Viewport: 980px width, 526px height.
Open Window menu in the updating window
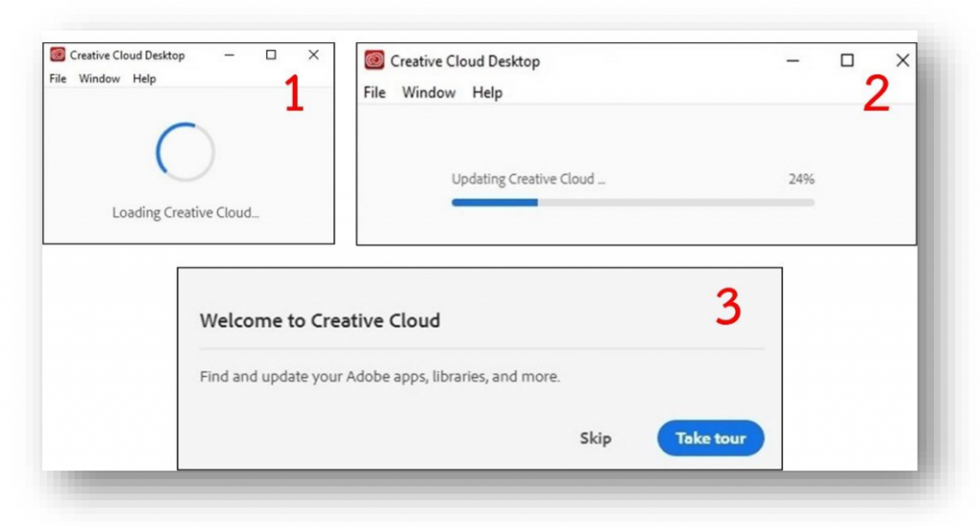click(x=428, y=93)
